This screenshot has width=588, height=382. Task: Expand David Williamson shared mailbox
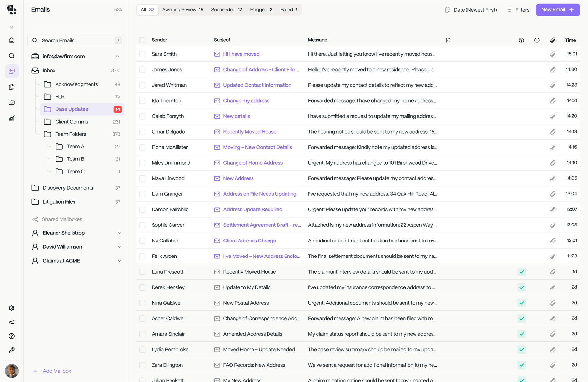[x=119, y=247]
